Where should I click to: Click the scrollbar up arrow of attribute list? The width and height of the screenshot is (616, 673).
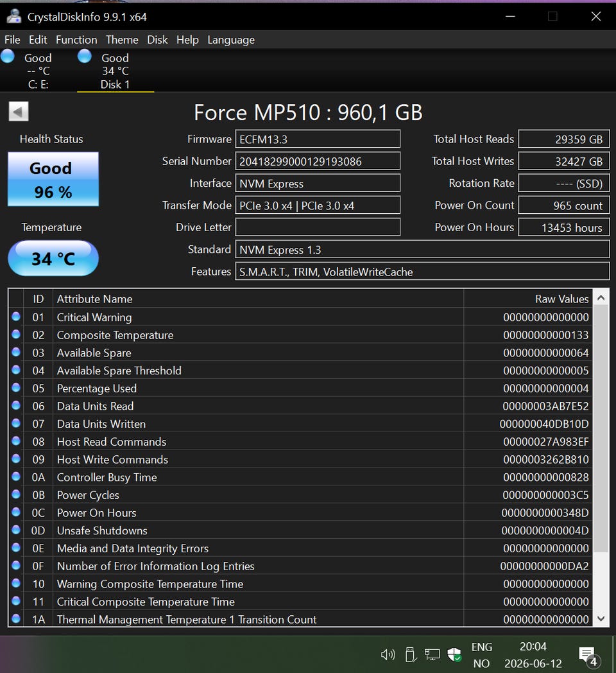coord(601,298)
